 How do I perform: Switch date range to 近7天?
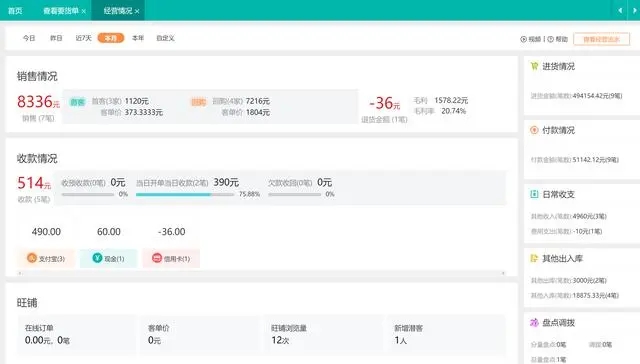click(x=83, y=38)
